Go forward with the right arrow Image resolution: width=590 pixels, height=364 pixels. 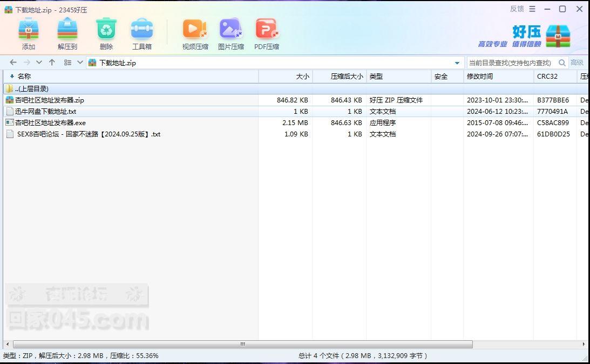point(26,63)
